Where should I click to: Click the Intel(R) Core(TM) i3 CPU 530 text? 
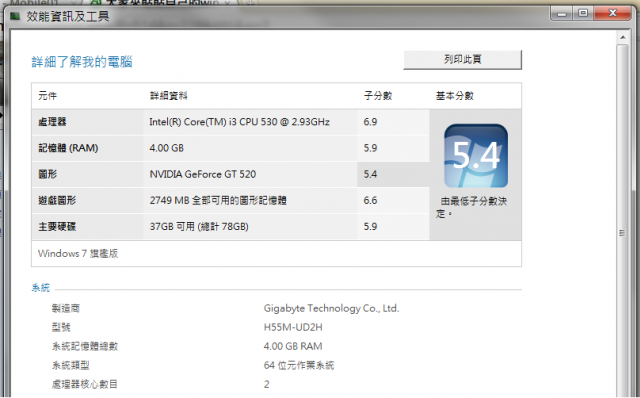tap(239, 122)
